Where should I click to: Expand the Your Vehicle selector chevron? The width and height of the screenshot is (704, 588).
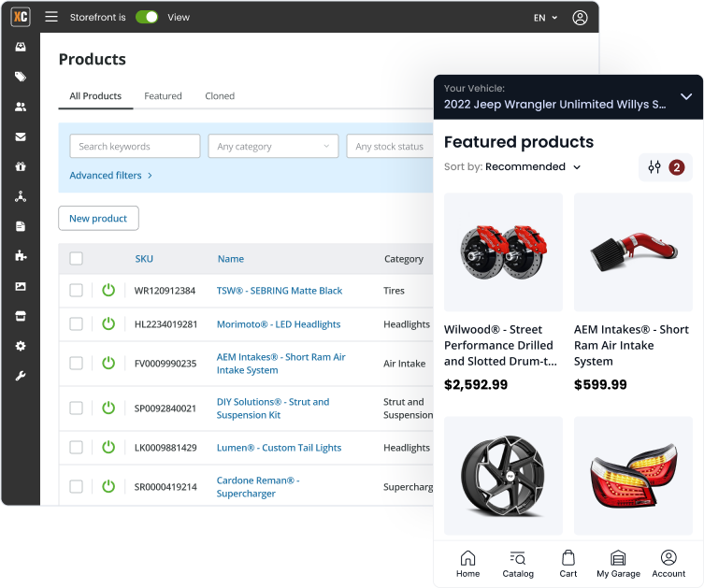tap(685, 96)
